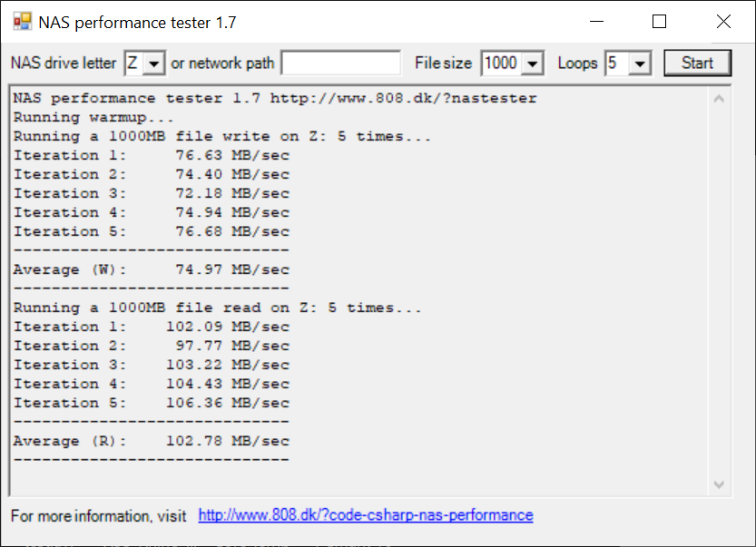Click the network path input field

click(341, 63)
